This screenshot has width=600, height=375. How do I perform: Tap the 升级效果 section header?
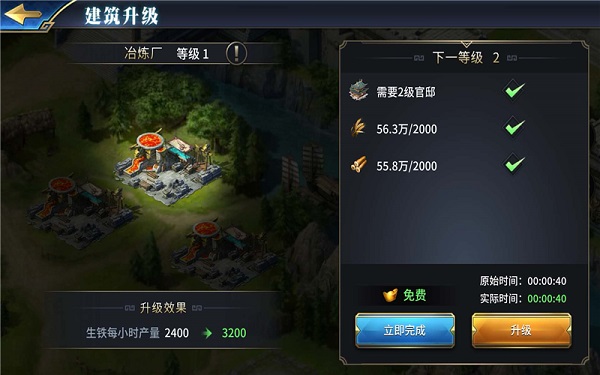(x=163, y=308)
